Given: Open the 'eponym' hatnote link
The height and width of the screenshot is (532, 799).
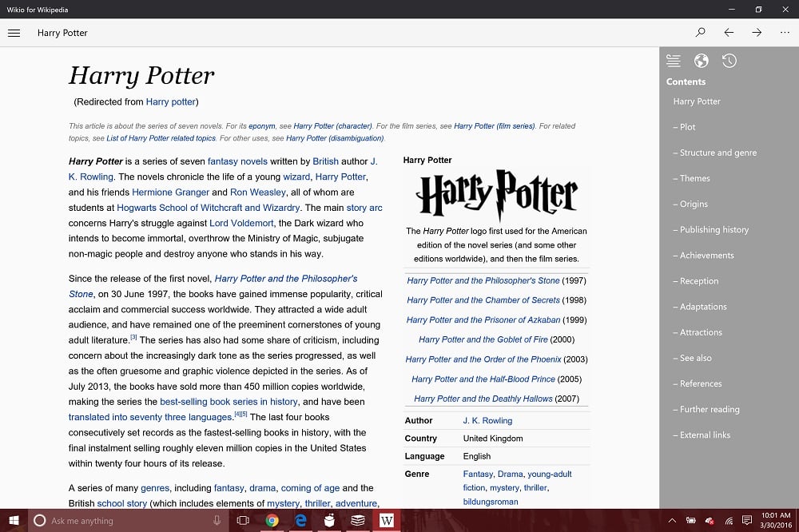Looking at the screenshot, I should (x=262, y=126).
